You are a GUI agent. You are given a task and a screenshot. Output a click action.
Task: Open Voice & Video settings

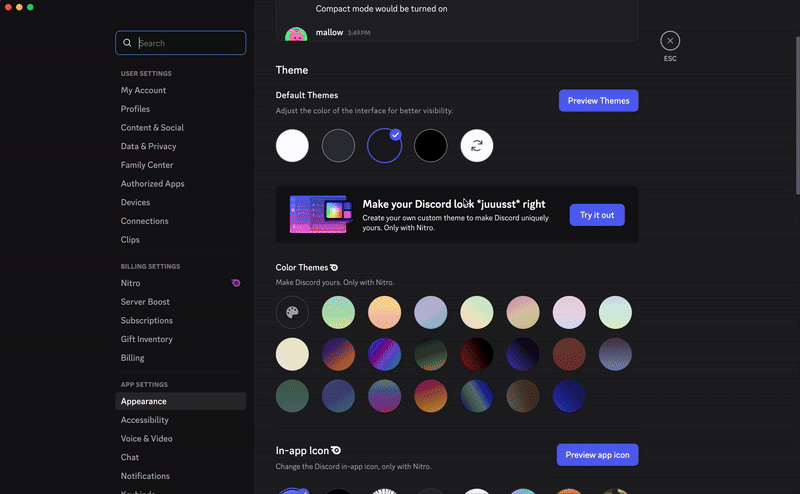(147, 439)
